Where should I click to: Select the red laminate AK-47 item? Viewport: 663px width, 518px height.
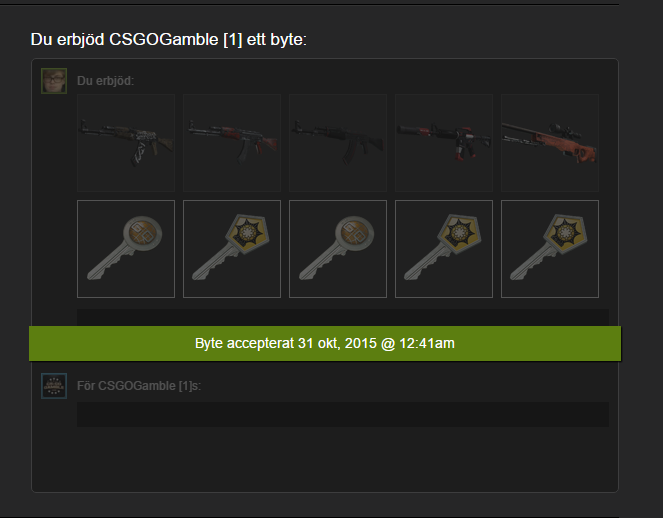point(232,143)
